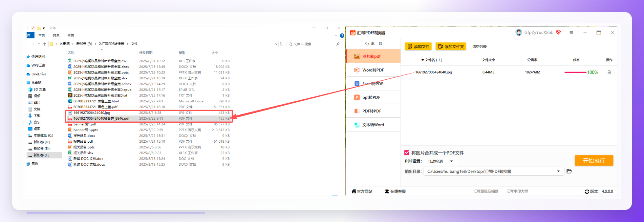Open 汇帮超级压缩器 footer link
This screenshot has width=644, height=222.
pos(486,191)
